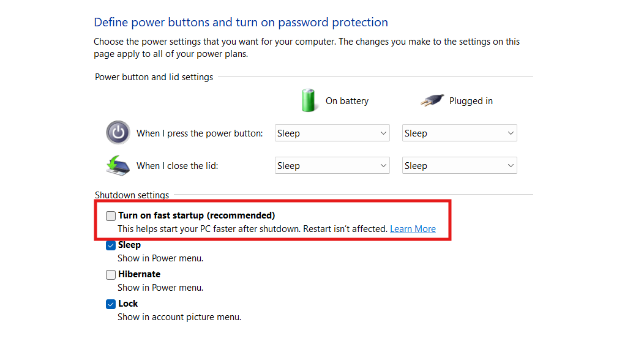Click the "Define power buttons" page title
The image size is (644, 355).
tap(241, 23)
